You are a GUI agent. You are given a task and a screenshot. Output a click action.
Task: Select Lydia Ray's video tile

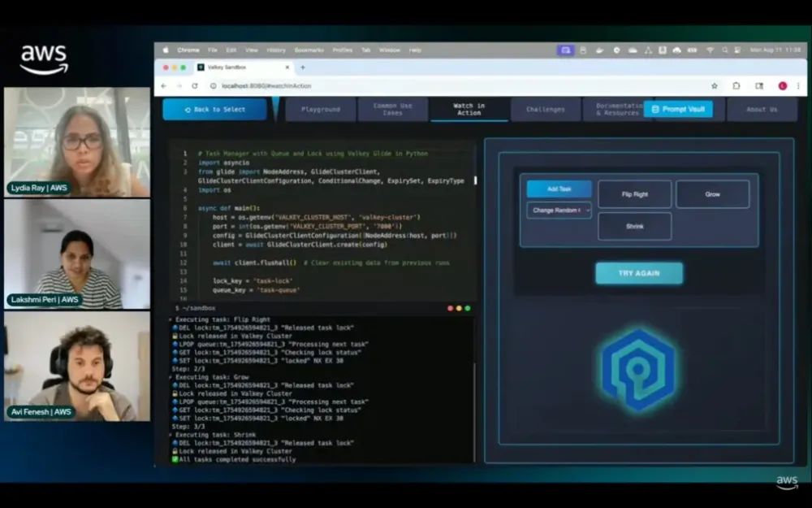tap(77, 142)
